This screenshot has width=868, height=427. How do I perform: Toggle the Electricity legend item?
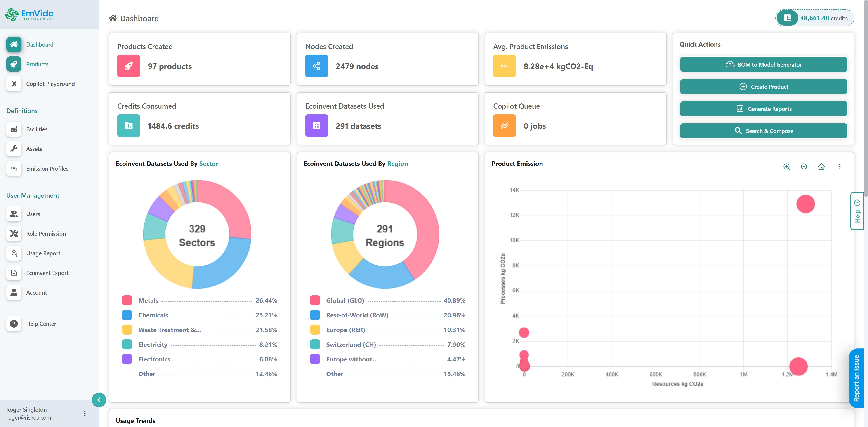153,345
